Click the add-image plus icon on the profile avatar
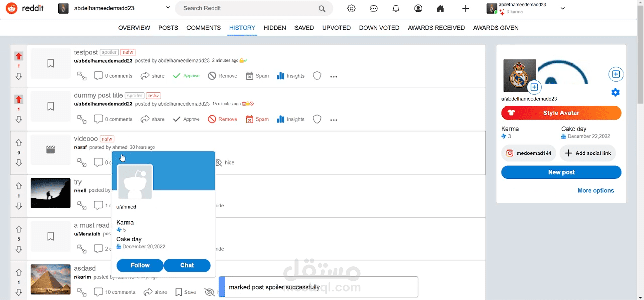This screenshot has height=300, width=644. tap(534, 87)
